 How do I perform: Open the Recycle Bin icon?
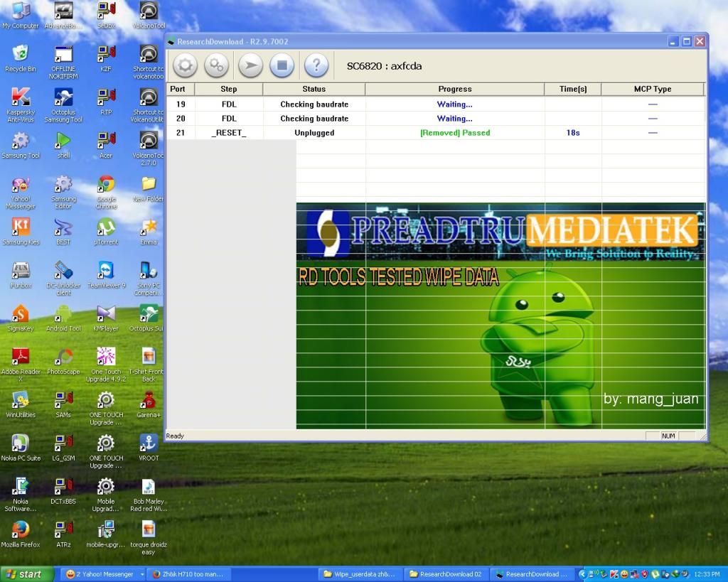point(21,58)
